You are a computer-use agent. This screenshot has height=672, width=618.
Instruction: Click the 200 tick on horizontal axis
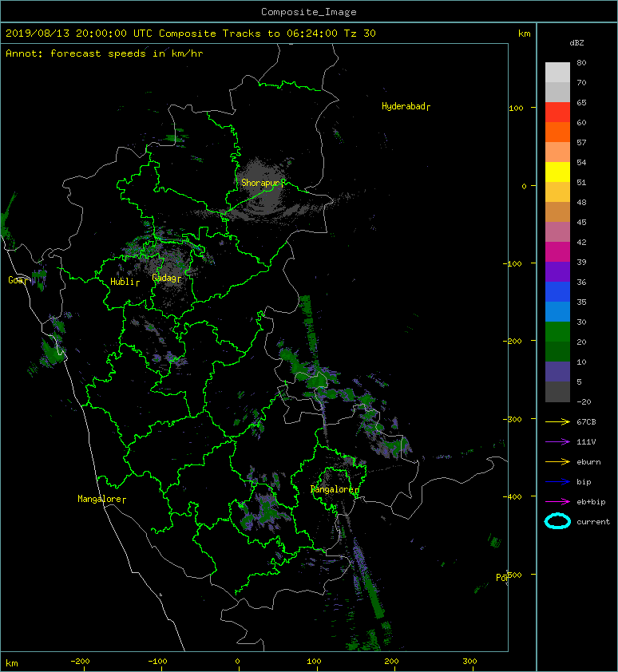point(391,662)
